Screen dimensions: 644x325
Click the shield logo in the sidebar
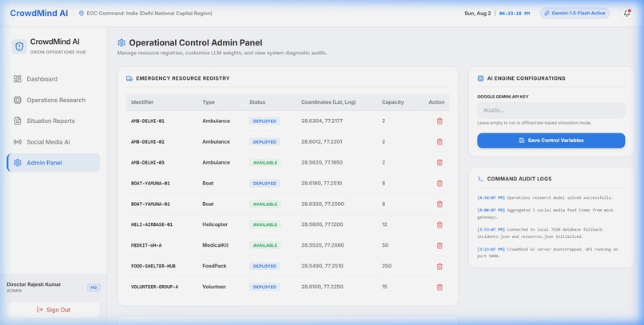(19, 46)
